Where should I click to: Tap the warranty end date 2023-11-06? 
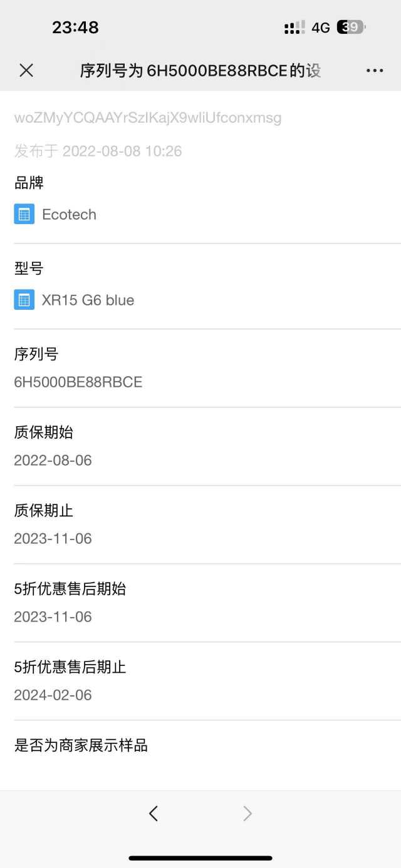pyautogui.click(x=53, y=538)
